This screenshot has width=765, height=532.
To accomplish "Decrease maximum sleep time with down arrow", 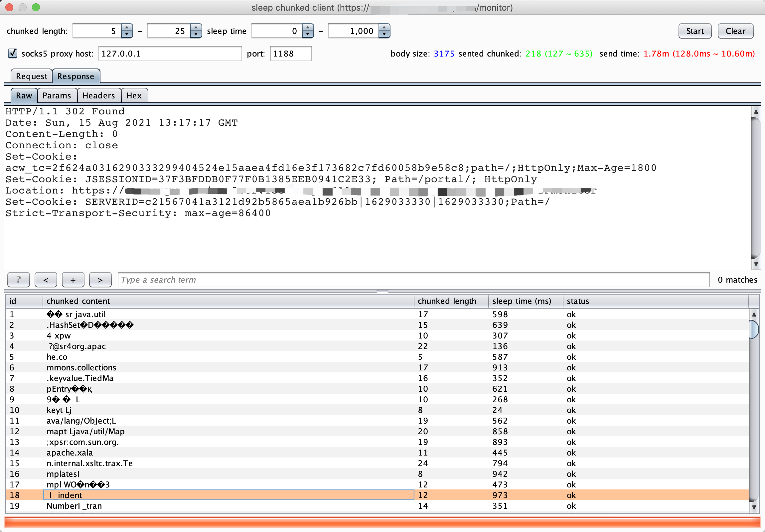I will click(x=384, y=34).
